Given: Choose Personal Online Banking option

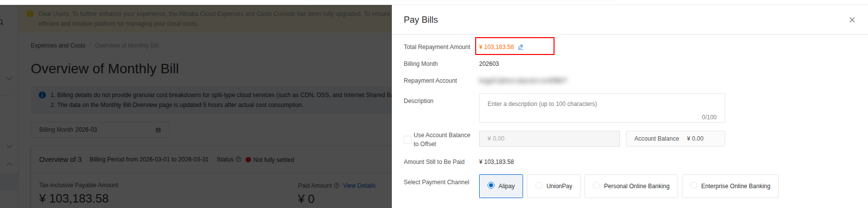Looking at the screenshot, I should (631, 186).
